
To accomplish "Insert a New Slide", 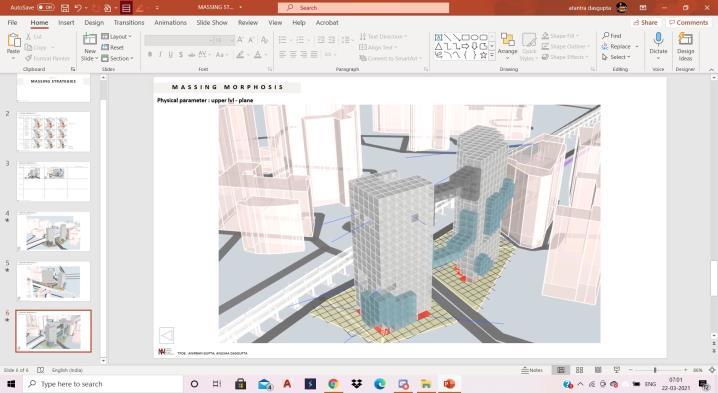I will point(90,47).
